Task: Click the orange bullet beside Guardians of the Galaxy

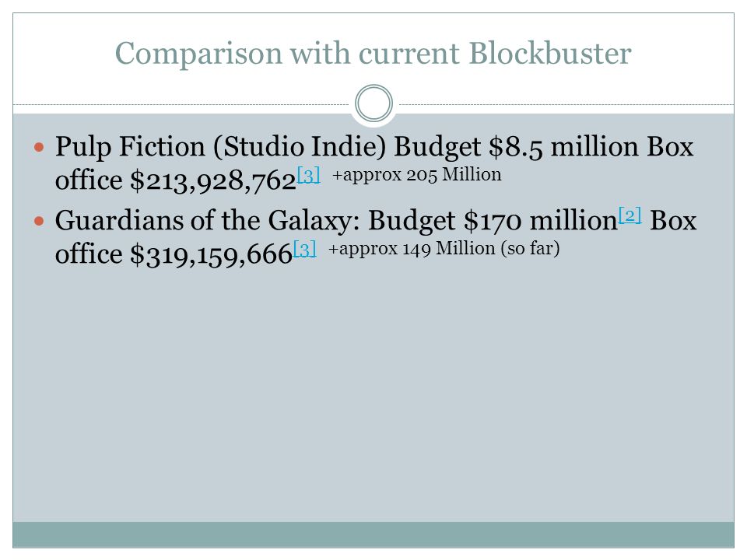Action: pyautogui.click(x=39, y=221)
